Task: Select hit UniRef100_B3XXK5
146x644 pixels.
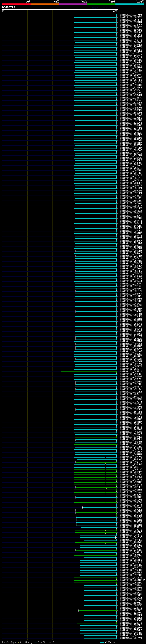Action: (131, 45)
